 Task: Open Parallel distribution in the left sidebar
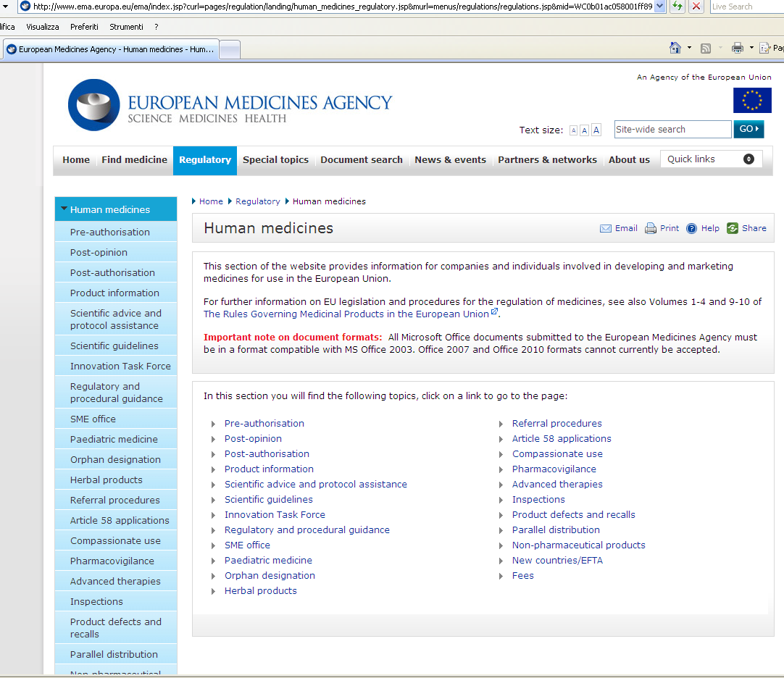click(x=116, y=655)
